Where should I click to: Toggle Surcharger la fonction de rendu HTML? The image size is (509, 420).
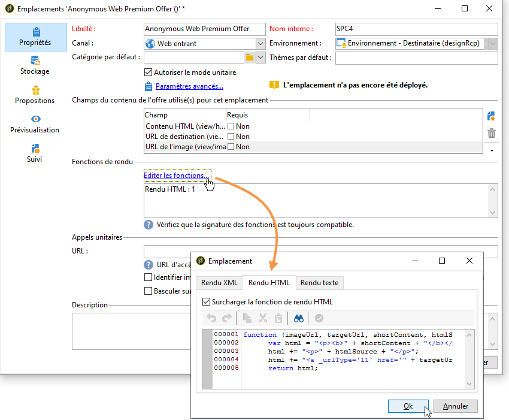206,302
